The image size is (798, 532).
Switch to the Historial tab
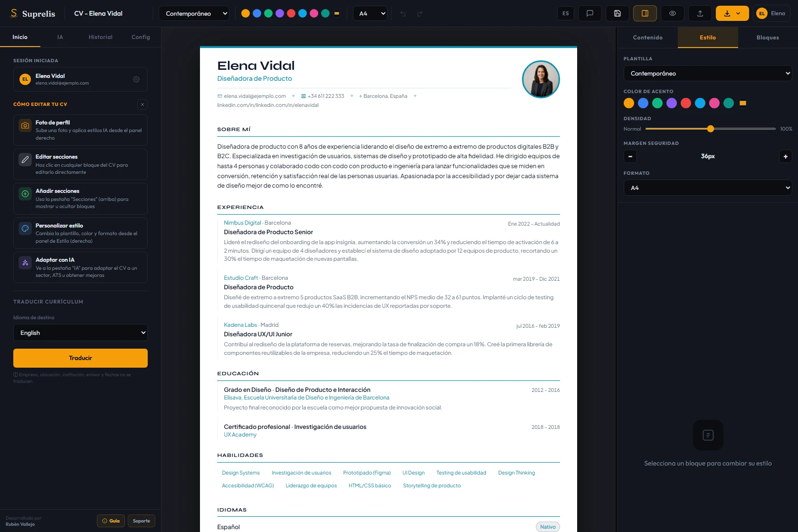tap(101, 37)
